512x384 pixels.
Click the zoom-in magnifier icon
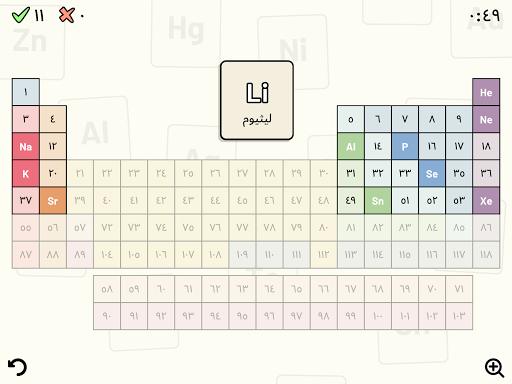click(494, 368)
